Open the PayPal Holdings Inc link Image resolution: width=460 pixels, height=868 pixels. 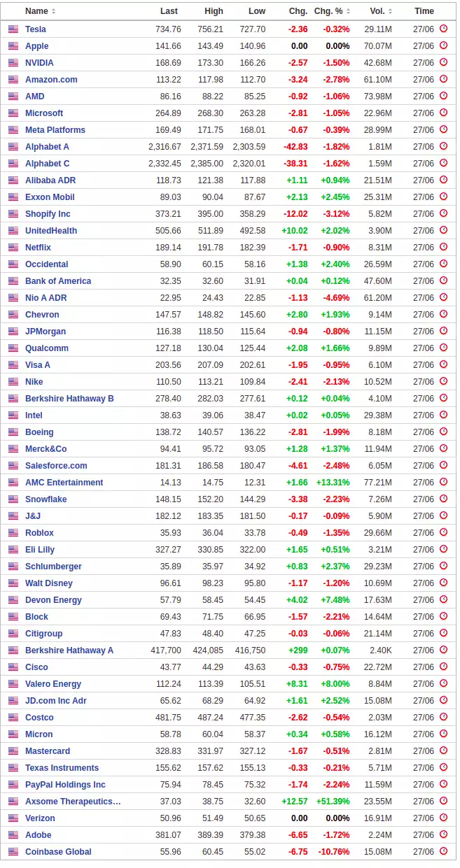65,785
